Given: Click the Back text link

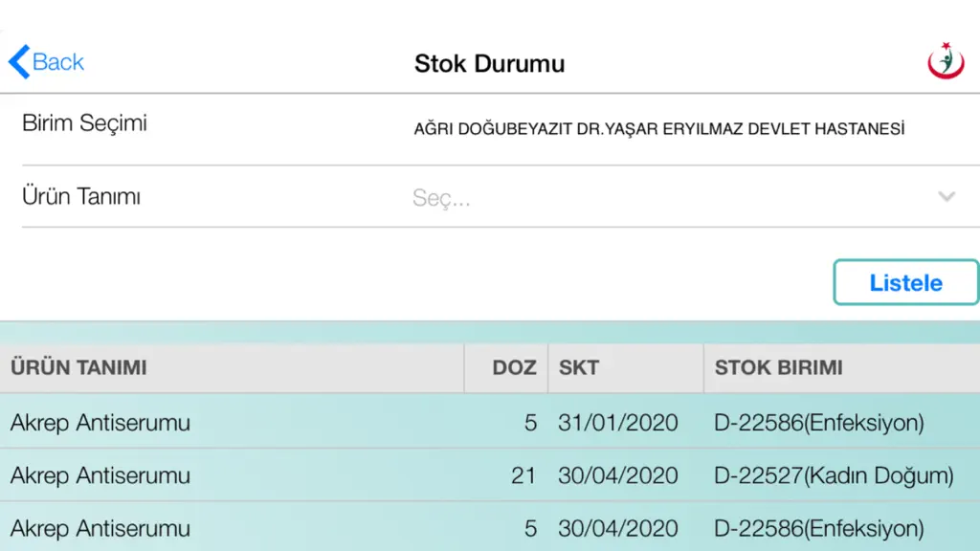Looking at the screenshot, I should point(57,62).
